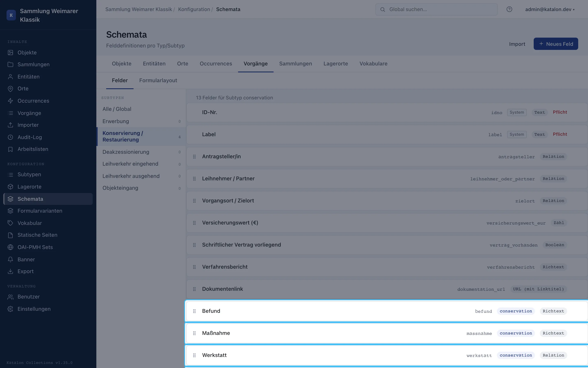
Task: Click the Formularvarianten layers icon
Action: pos(10,211)
